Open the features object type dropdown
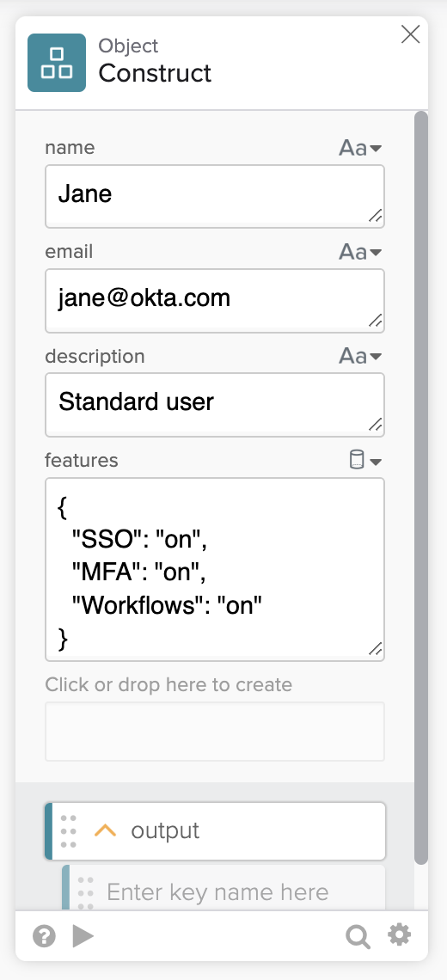This screenshot has height=980, width=447. coord(365,461)
